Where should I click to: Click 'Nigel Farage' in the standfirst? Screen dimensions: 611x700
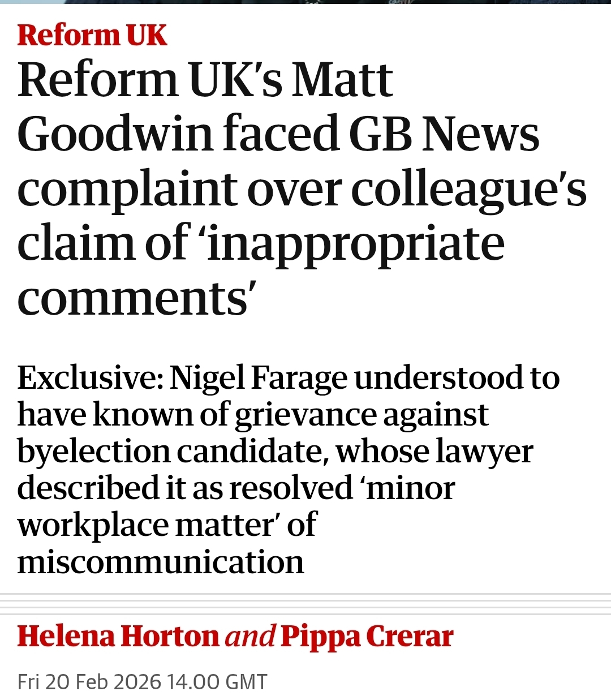[x=258, y=378]
